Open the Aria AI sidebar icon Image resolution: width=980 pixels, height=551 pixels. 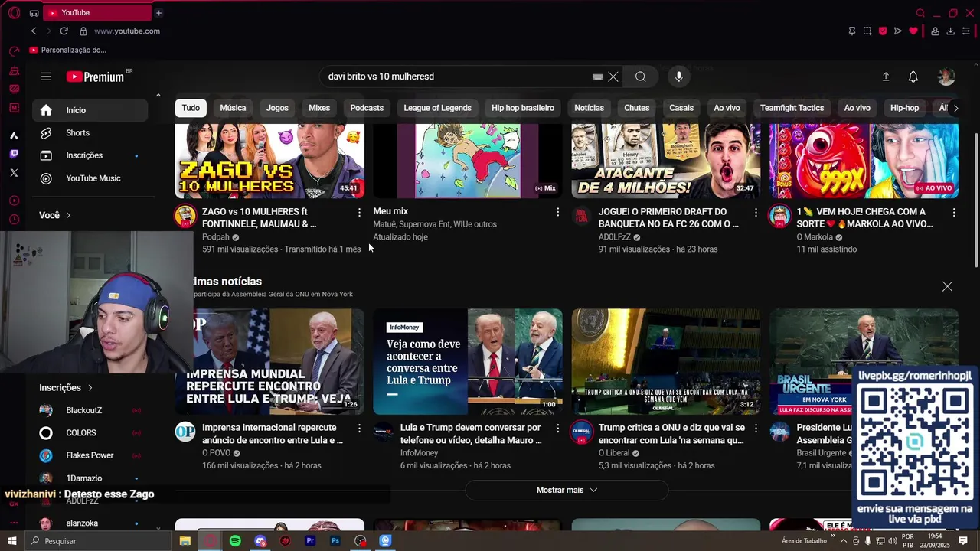coord(14,135)
